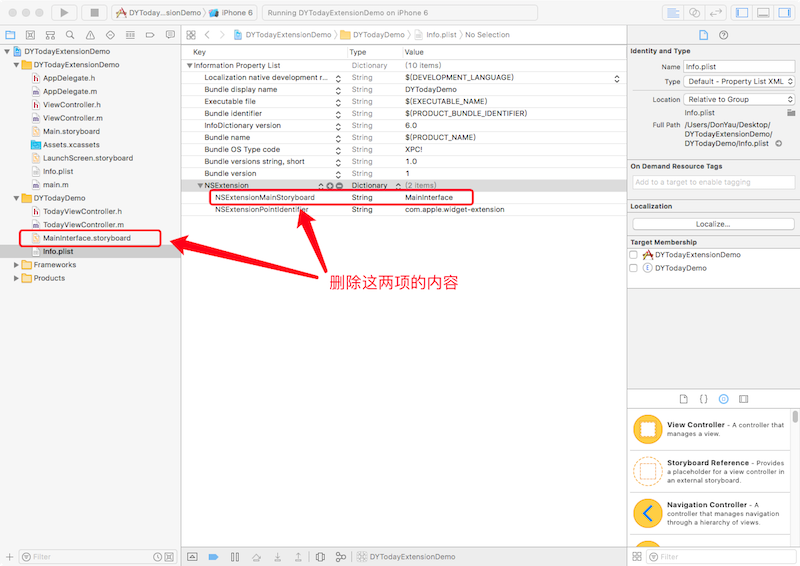Open the Report navigator
Image resolution: width=800 pixels, height=566 pixels.
(x=170, y=35)
